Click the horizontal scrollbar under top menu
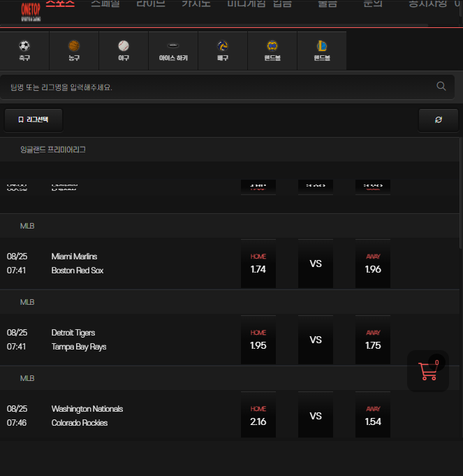Image resolution: width=463 pixels, height=476 pixels. [x=214, y=25]
